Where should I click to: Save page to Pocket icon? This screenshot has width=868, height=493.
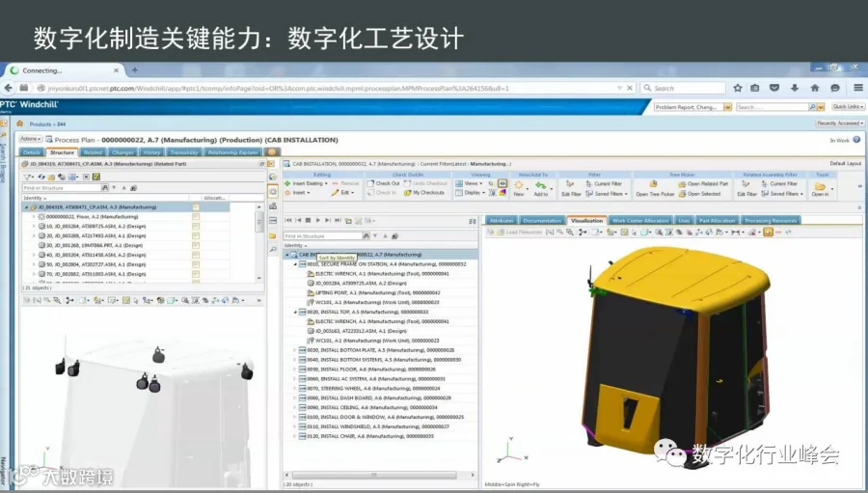(774, 88)
